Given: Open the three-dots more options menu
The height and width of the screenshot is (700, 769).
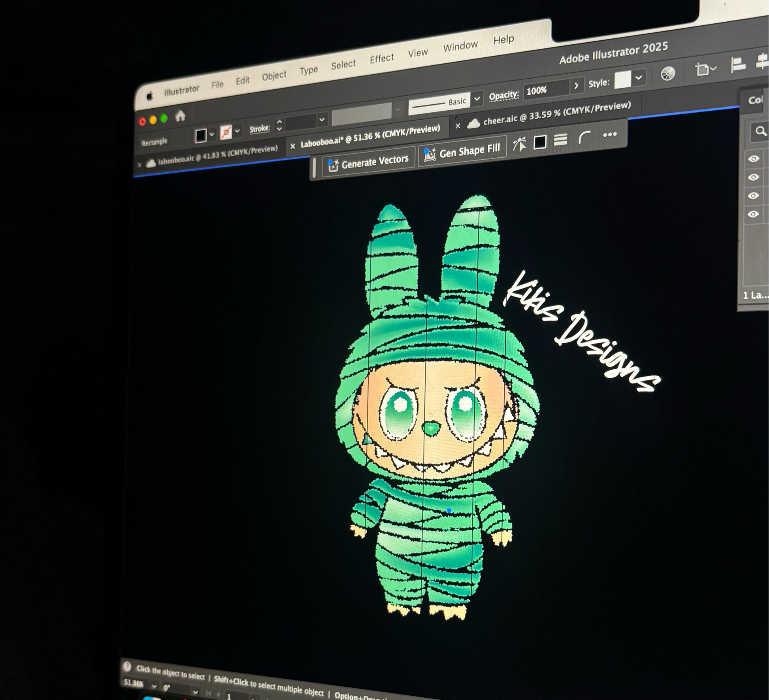Looking at the screenshot, I should tap(610, 134).
